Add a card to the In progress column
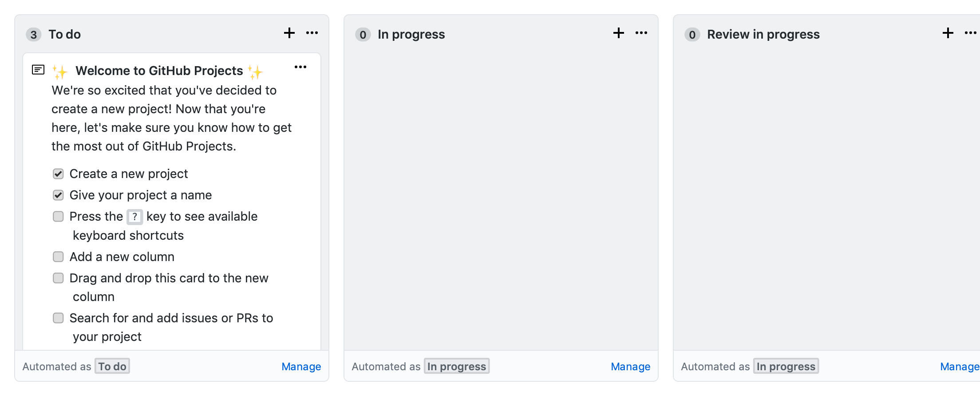This screenshot has height=396, width=980. (x=619, y=33)
